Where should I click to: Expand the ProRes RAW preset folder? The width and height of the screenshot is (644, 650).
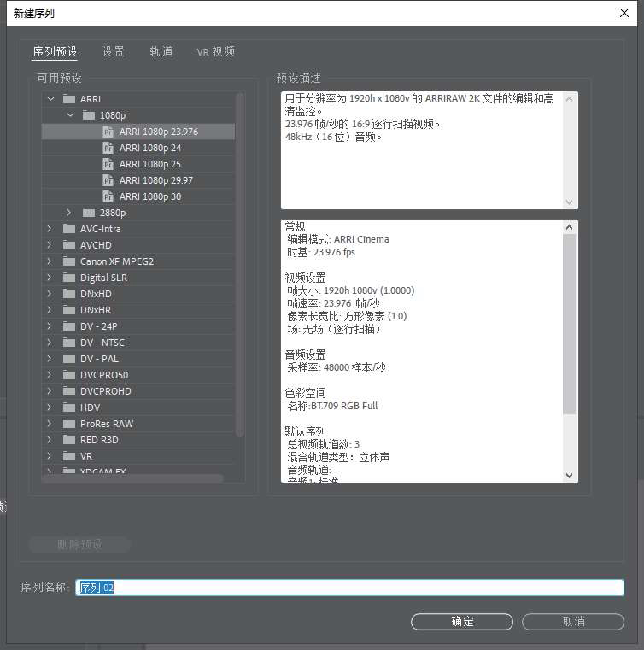(50, 424)
